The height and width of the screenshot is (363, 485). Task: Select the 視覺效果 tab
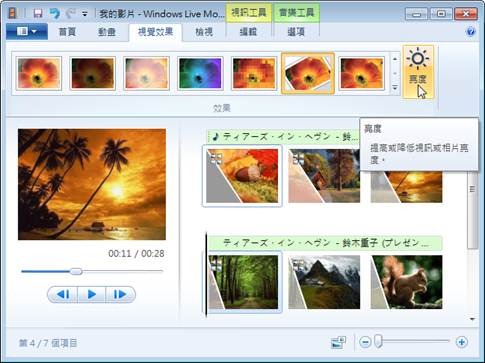point(155,32)
